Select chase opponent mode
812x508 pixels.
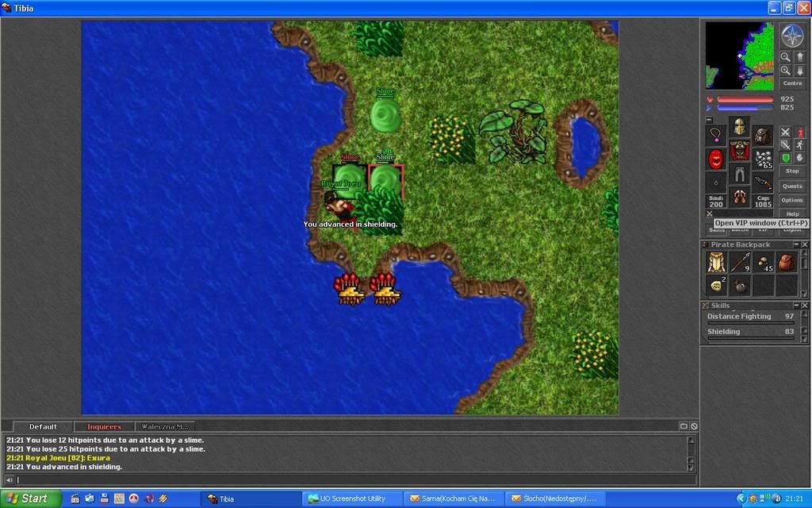[x=800, y=144]
